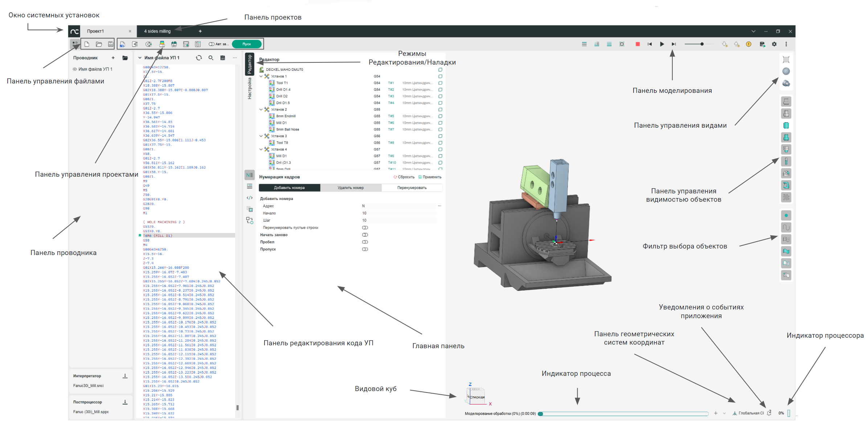868x444 pixels.
Task: Collapse the Установ 2 tree node
Action: [261, 110]
